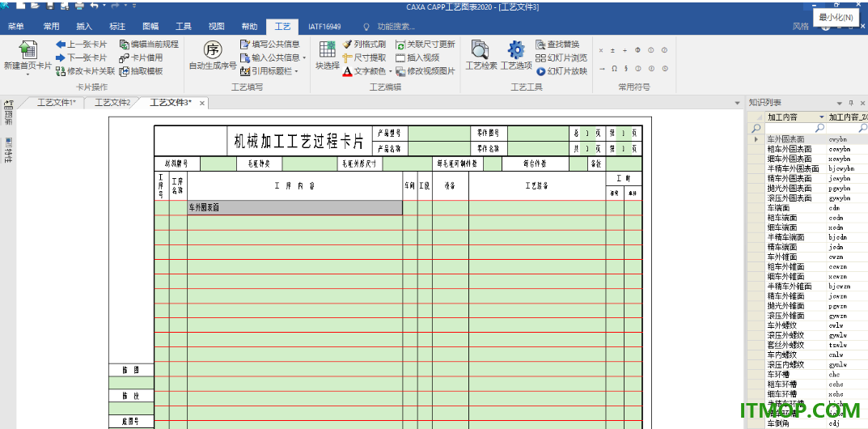The height and width of the screenshot is (429, 868).
Task: Close the 知识列表 panel
Action: click(862, 103)
